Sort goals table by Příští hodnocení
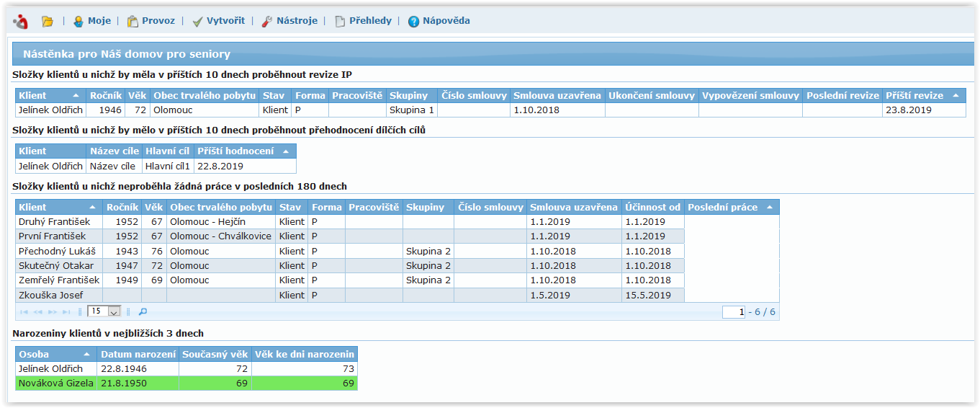The height and width of the screenshot is (408, 980). (x=245, y=151)
